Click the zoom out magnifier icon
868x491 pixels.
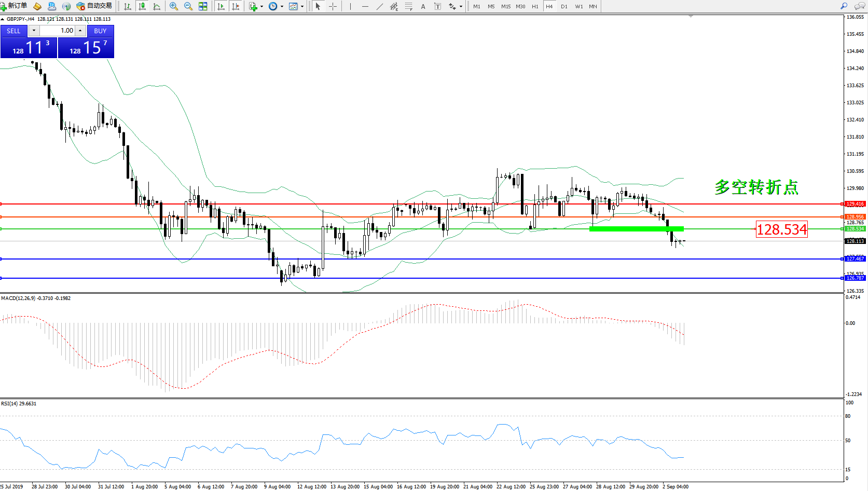pyautogui.click(x=188, y=6)
